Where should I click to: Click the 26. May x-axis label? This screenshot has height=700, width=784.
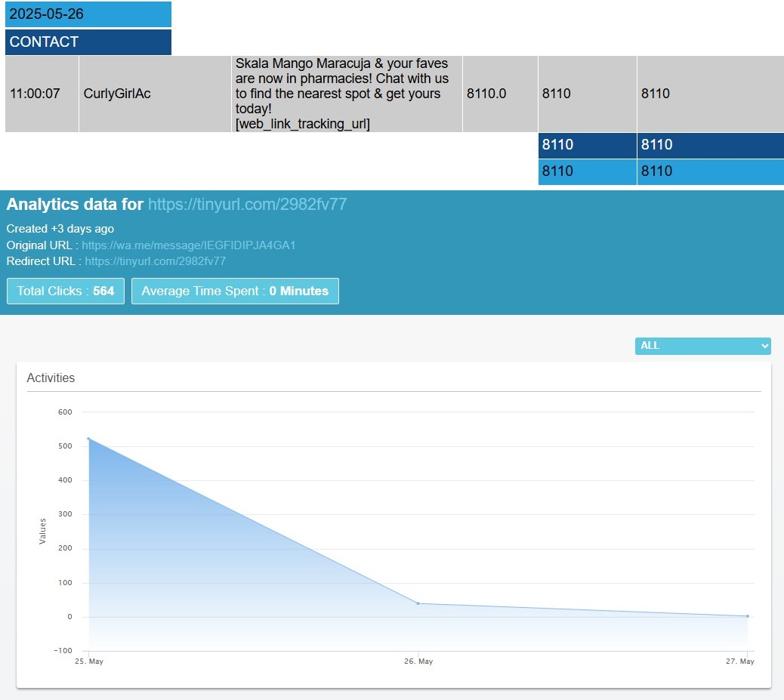[x=418, y=661]
